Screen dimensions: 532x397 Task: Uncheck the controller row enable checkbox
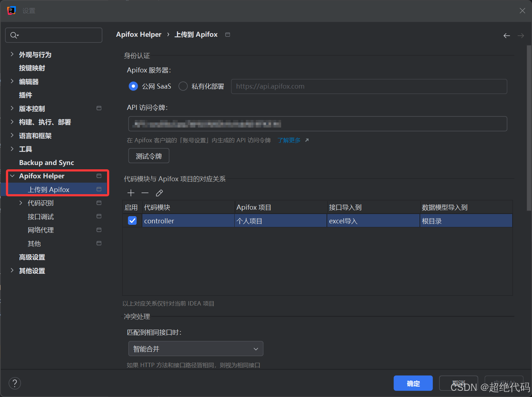(x=132, y=220)
